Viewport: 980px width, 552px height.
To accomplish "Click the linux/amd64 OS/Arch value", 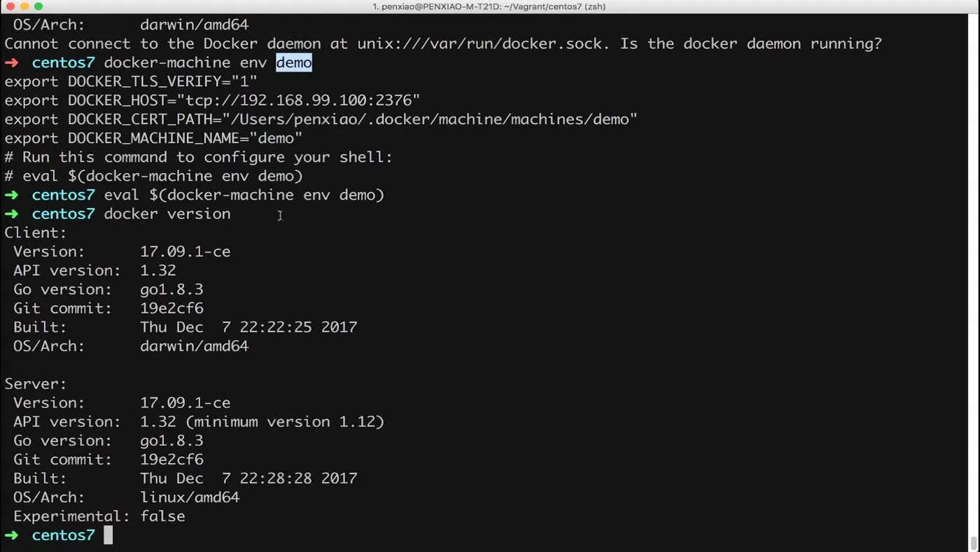I will (x=190, y=497).
